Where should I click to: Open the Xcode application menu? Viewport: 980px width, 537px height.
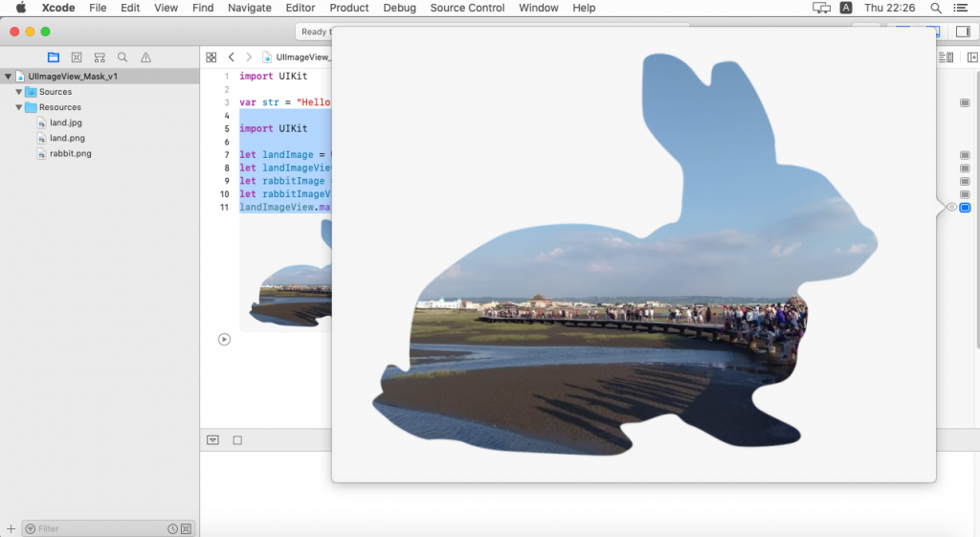point(58,8)
